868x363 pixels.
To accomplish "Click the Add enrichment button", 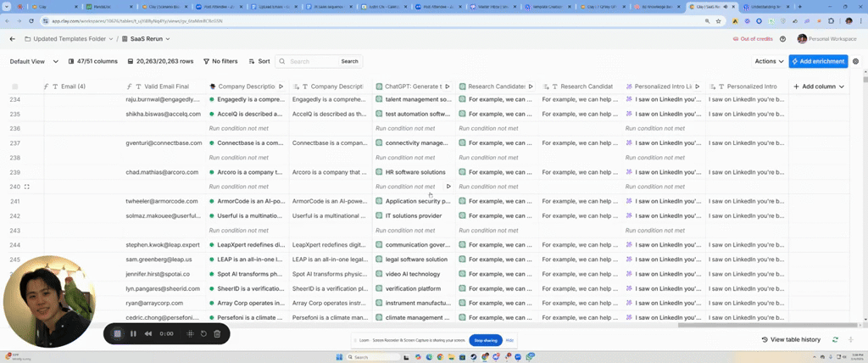I will pos(818,61).
